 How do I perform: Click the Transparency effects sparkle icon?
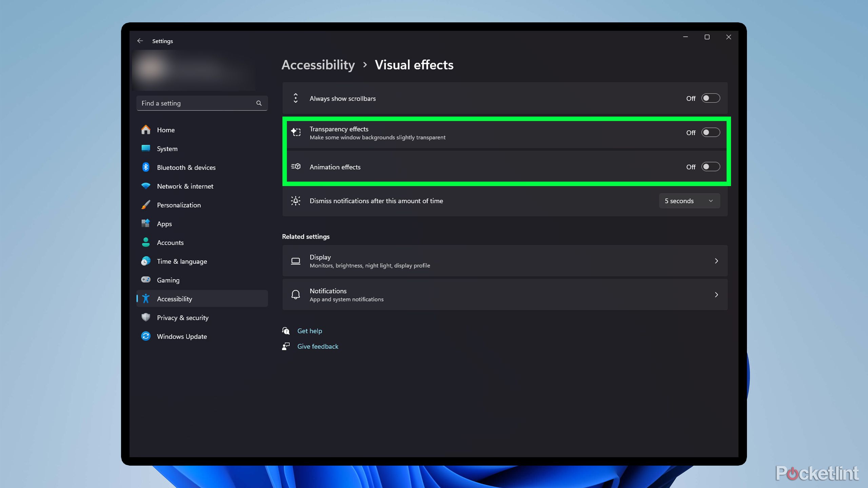(296, 132)
